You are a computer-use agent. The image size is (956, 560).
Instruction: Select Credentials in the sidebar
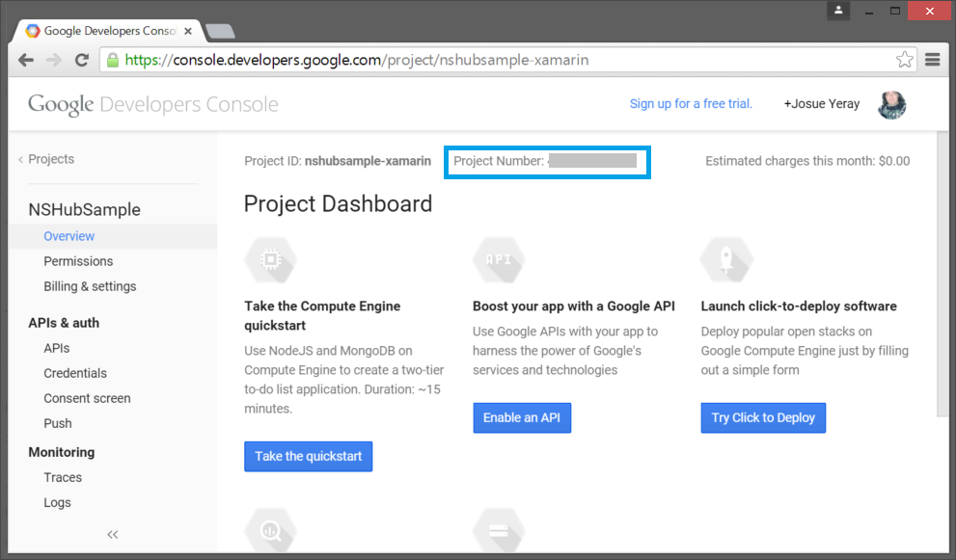pos(75,373)
